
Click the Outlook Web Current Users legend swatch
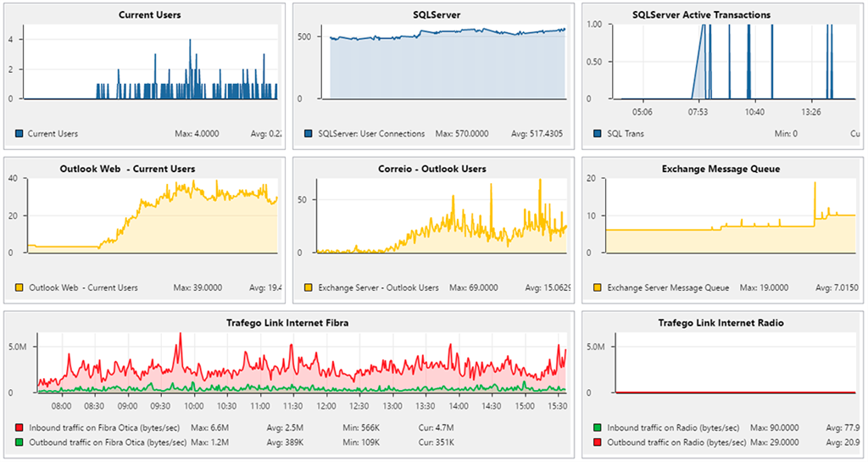click(19, 287)
